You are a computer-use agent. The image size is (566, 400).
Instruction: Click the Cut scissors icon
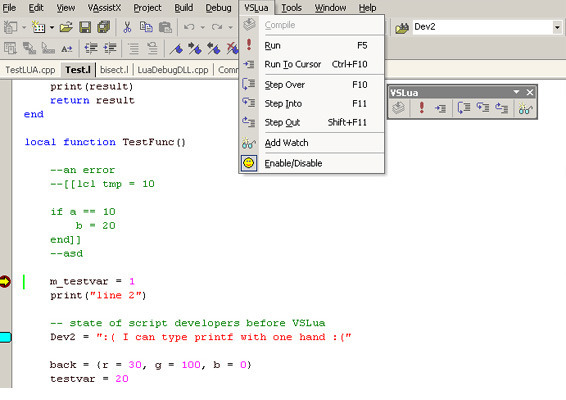pyautogui.click(x=127, y=27)
